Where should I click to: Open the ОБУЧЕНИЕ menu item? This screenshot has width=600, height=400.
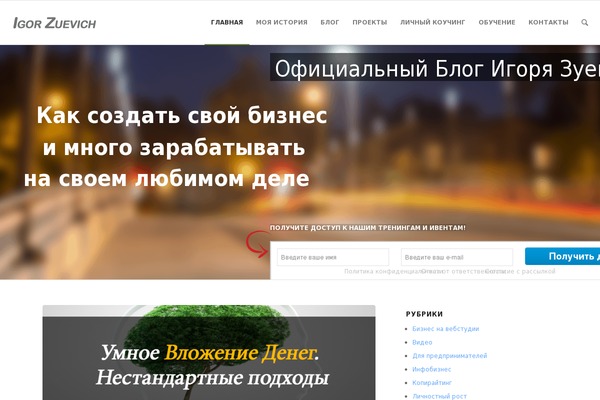click(497, 22)
